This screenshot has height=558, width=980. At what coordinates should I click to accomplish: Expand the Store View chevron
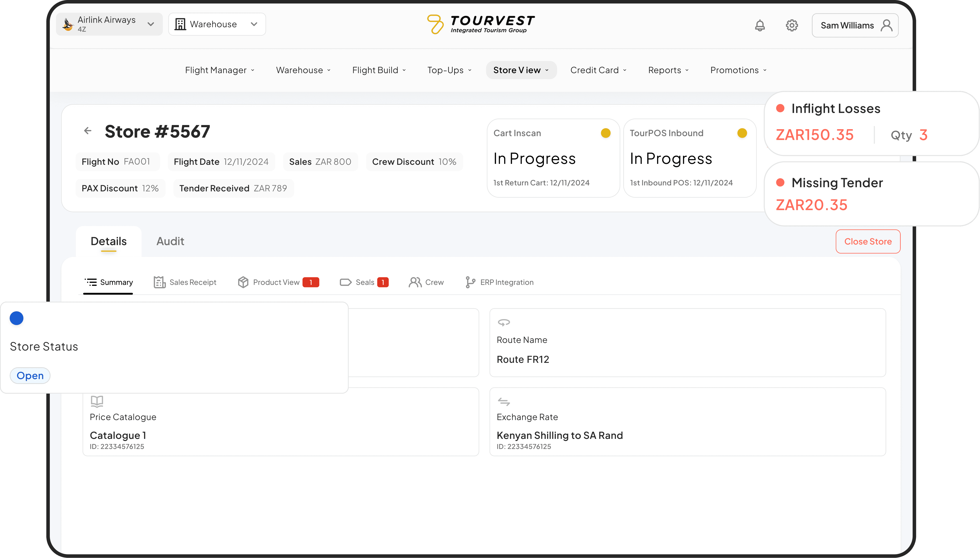point(547,70)
